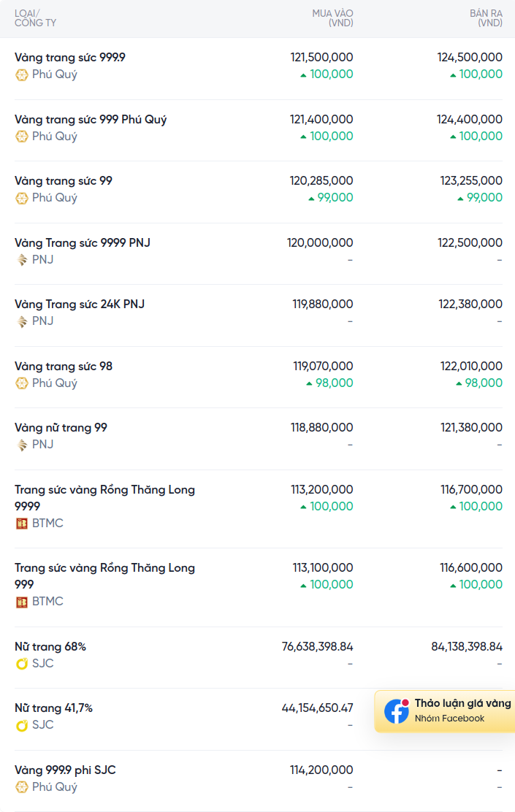
Task: Open Vàng trang sức 99 gold type
Action: [x=64, y=181]
